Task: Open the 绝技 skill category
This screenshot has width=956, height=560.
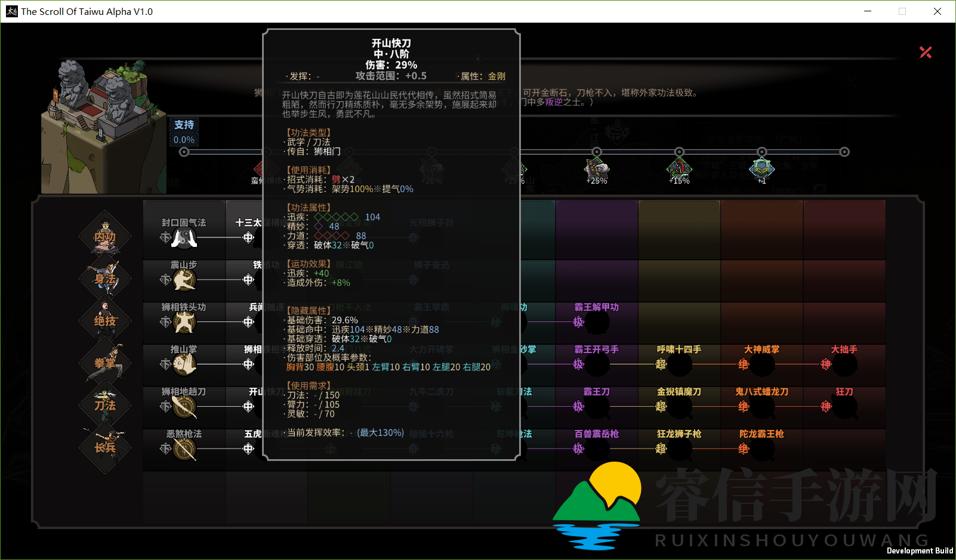Action: pyautogui.click(x=106, y=321)
